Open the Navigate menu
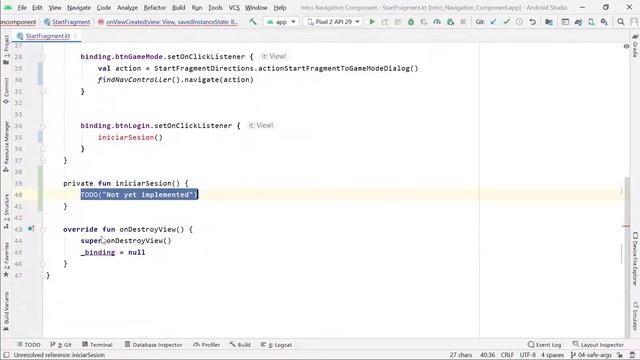The width and height of the screenshot is (640, 360). pyautogui.click(x=79, y=8)
